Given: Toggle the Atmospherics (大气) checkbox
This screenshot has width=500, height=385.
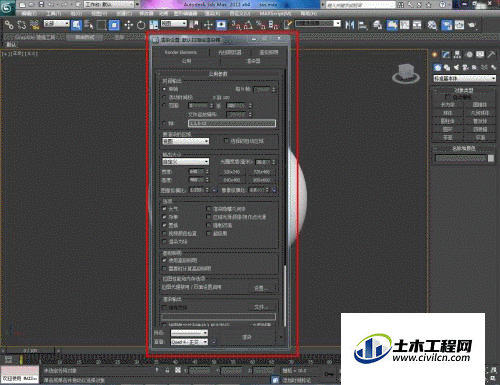Looking at the screenshot, I should (164, 209).
